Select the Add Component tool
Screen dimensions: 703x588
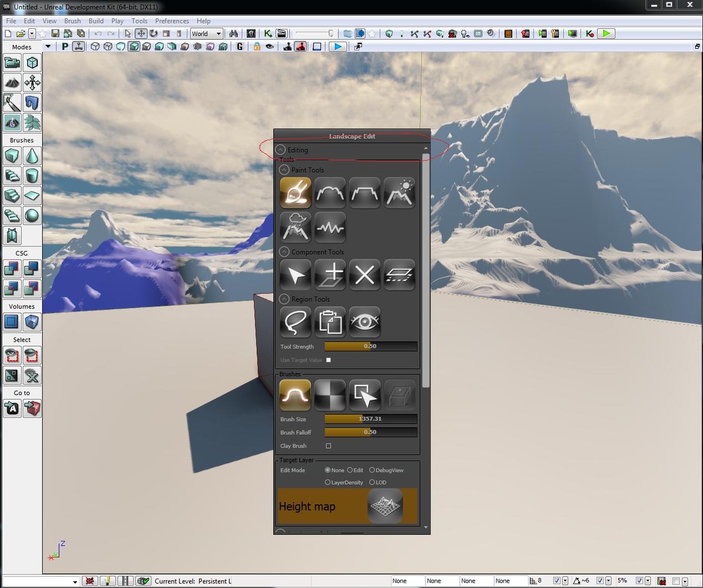click(330, 275)
